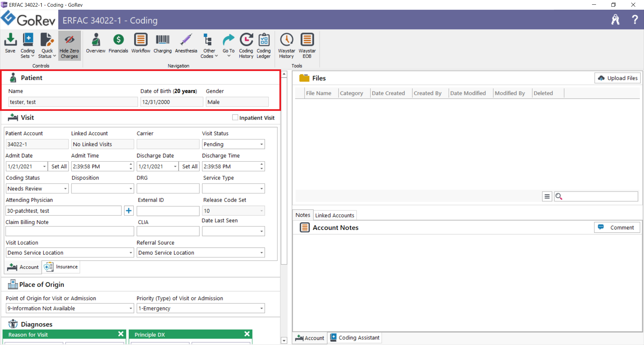Switch to the Linked Accounts tab
644x345 pixels.
(x=335, y=215)
